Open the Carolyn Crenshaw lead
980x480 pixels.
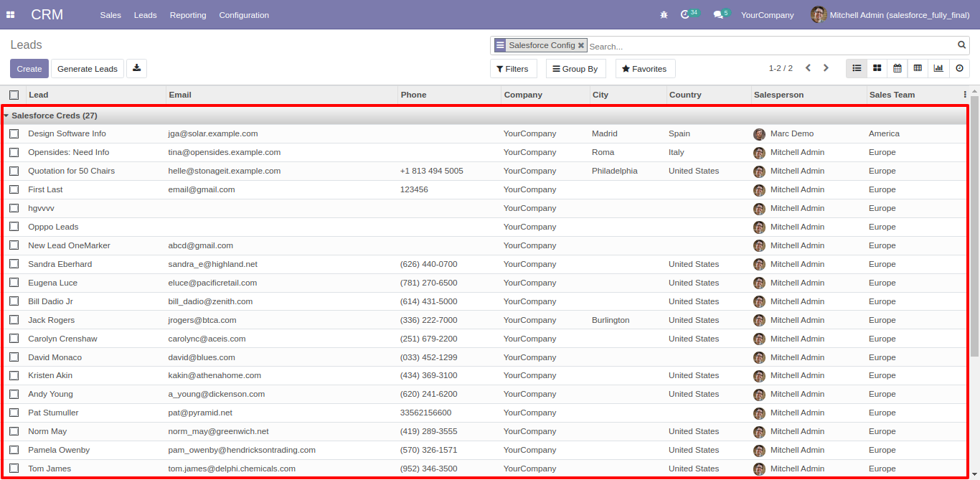pyautogui.click(x=62, y=339)
